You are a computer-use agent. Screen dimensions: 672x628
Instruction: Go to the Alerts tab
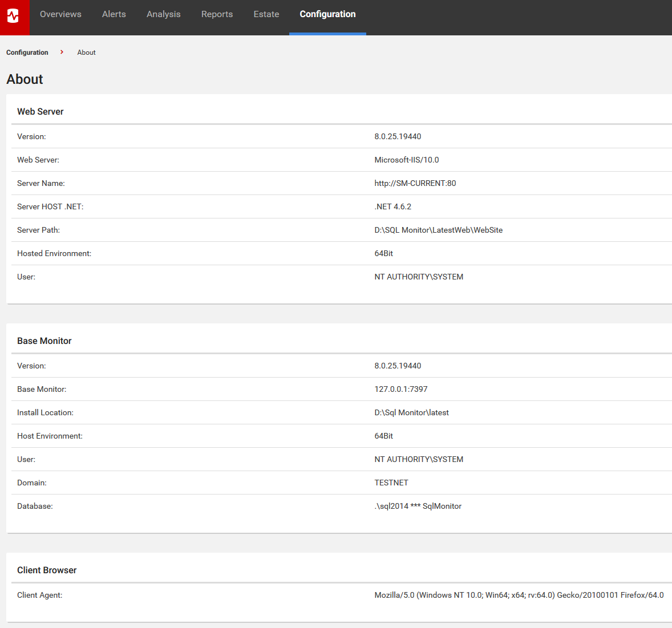click(114, 14)
